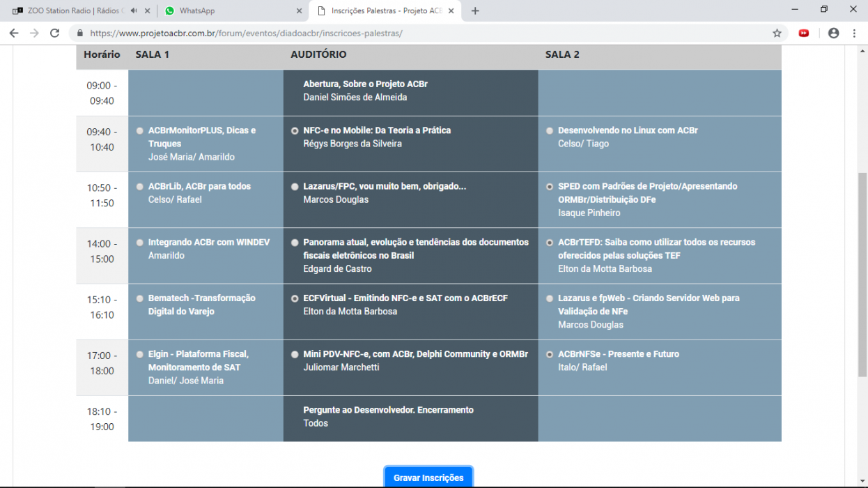Click speaker names Celso/ Tiago
The width and height of the screenshot is (868, 488).
click(x=583, y=144)
